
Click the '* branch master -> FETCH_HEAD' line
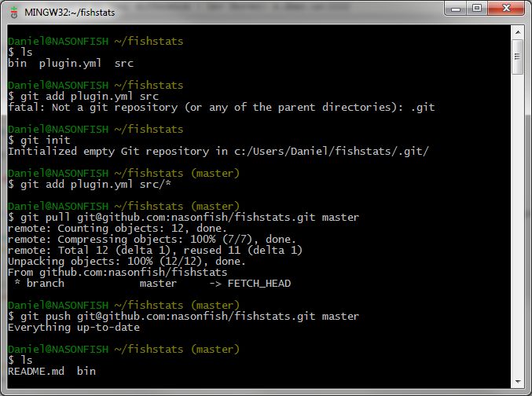(x=152, y=284)
